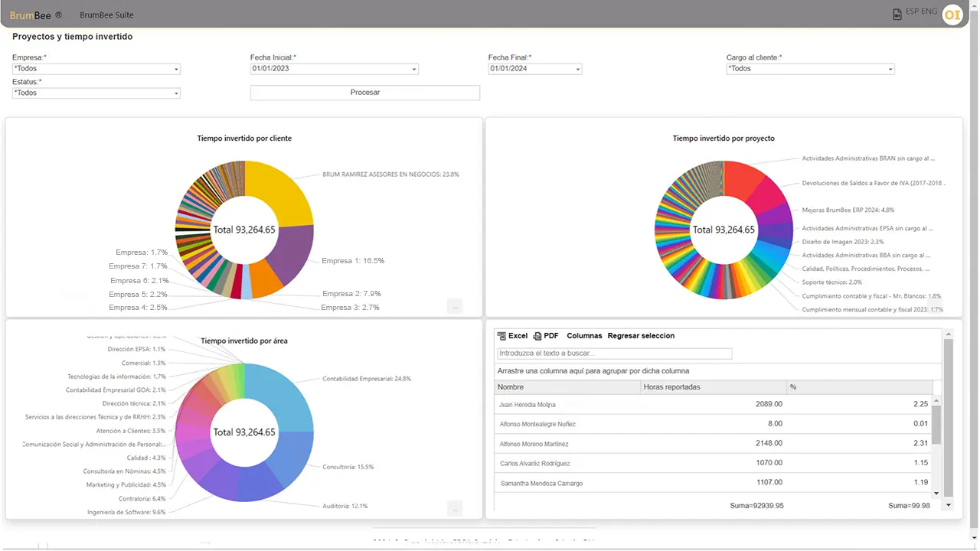Screen dimensions: 980x551
Task: Select the Carlos Alvaréz Rodríguez row
Action: [714, 463]
